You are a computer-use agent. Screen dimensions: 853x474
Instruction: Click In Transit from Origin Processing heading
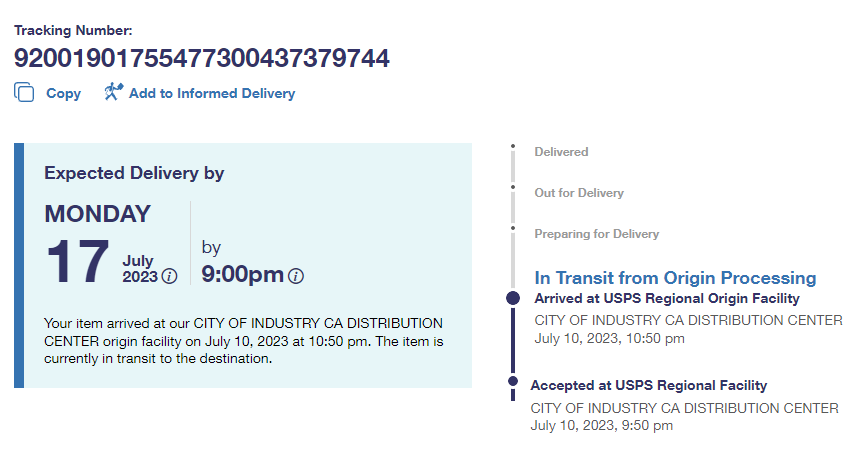[x=675, y=278]
